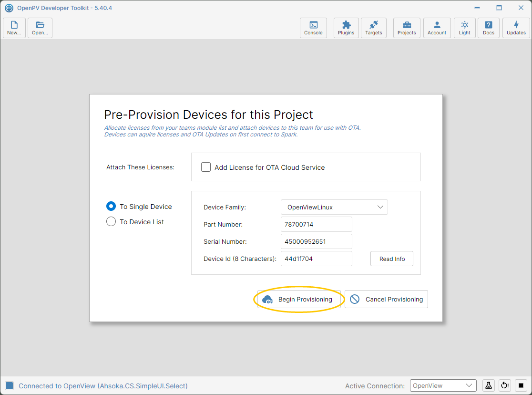Image resolution: width=532 pixels, height=395 pixels.
Task: Click the blue connection status square
Action: click(10, 385)
